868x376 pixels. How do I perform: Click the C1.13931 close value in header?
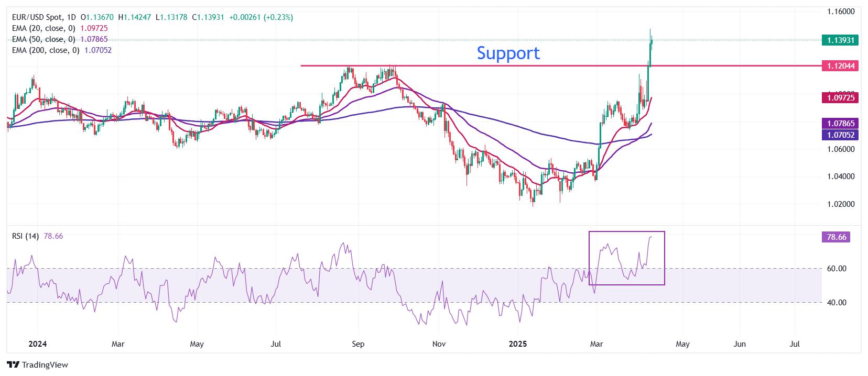tap(208, 17)
